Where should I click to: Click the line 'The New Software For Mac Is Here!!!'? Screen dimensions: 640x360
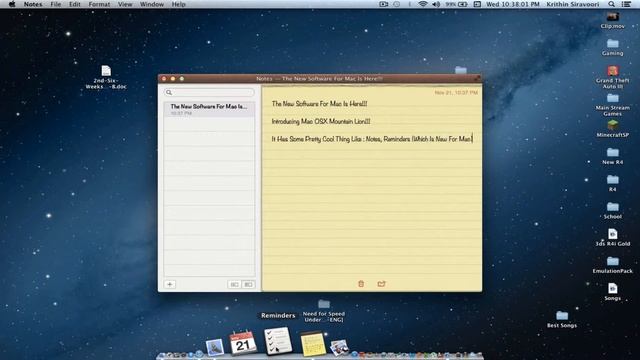coord(319,104)
